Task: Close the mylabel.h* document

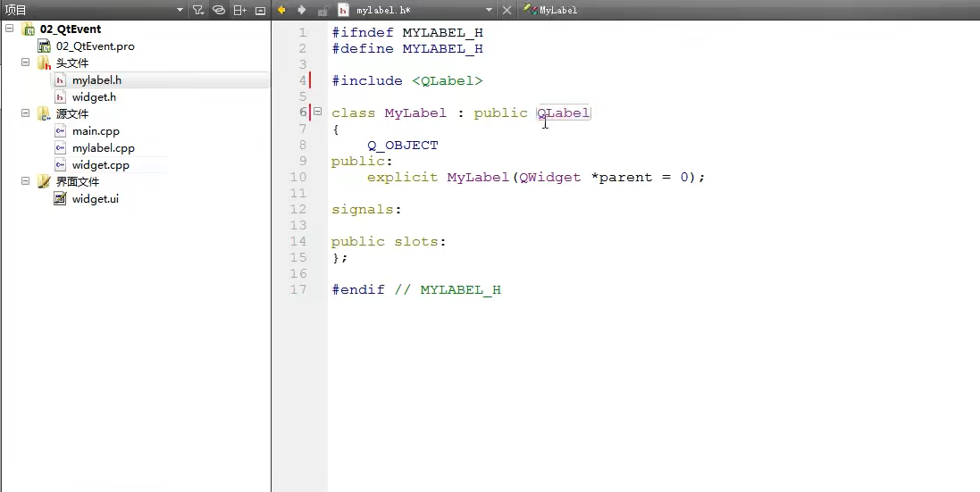Action: coord(507,10)
